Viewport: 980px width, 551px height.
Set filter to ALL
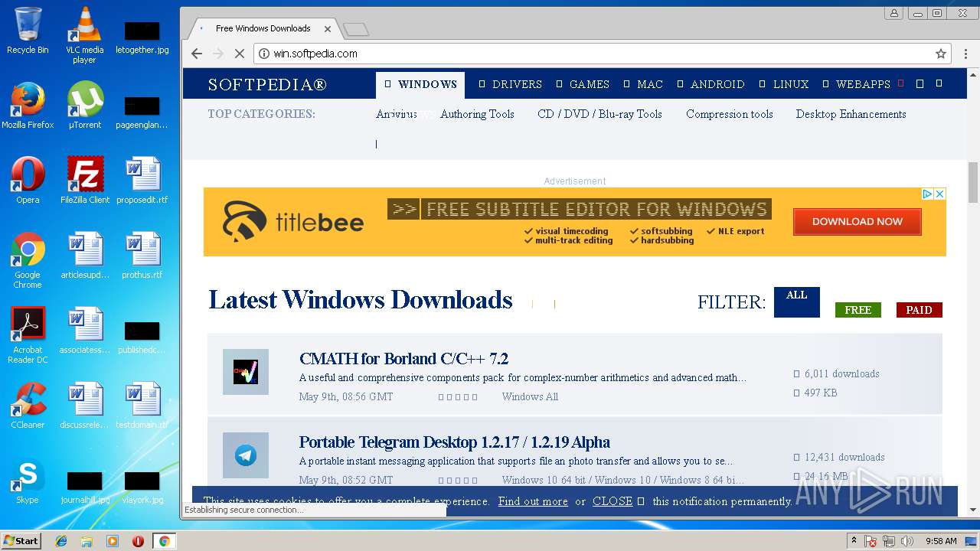(797, 302)
